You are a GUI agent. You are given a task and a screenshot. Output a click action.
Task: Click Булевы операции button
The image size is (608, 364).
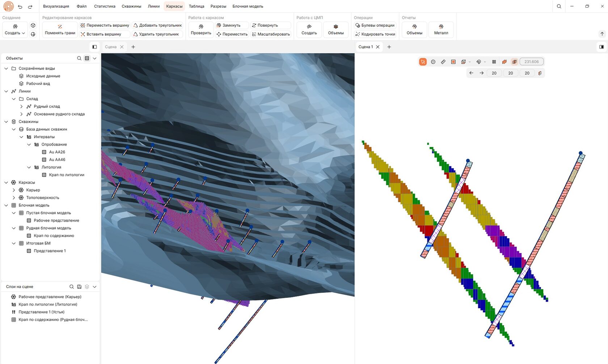[375, 25]
